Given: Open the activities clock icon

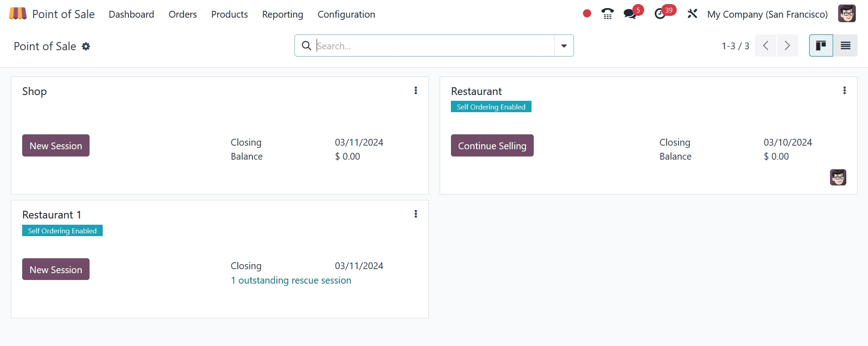Looking at the screenshot, I should click(x=660, y=14).
